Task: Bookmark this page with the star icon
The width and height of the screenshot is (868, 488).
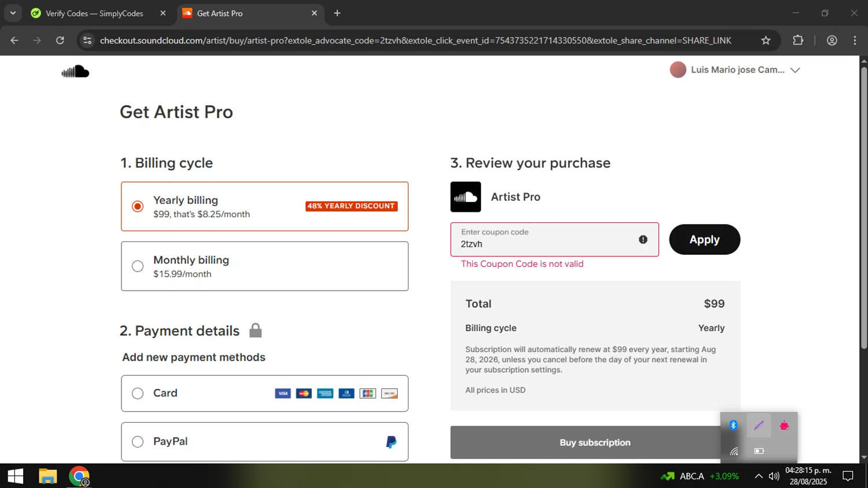Action: click(x=766, y=41)
